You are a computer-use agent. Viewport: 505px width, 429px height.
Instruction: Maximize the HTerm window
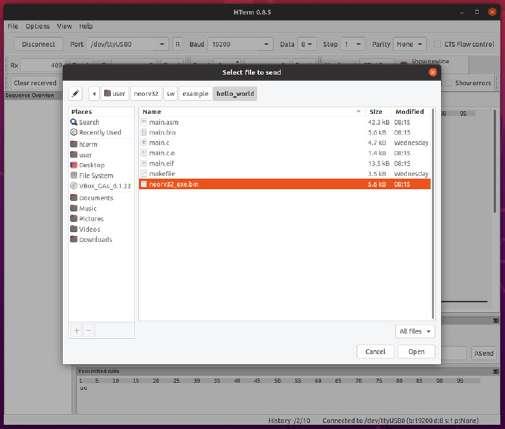point(477,12)
